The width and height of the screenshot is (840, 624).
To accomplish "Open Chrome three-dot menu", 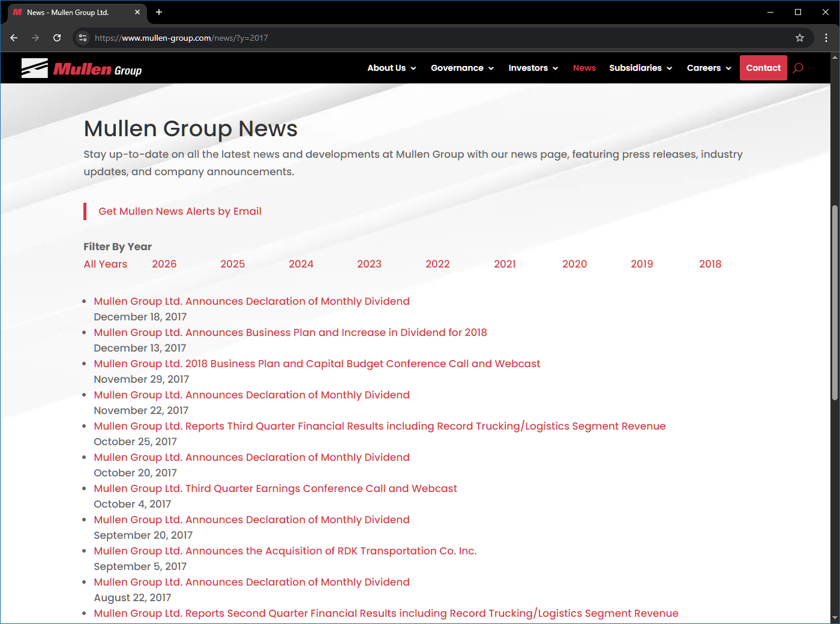I will click(826, 38).
